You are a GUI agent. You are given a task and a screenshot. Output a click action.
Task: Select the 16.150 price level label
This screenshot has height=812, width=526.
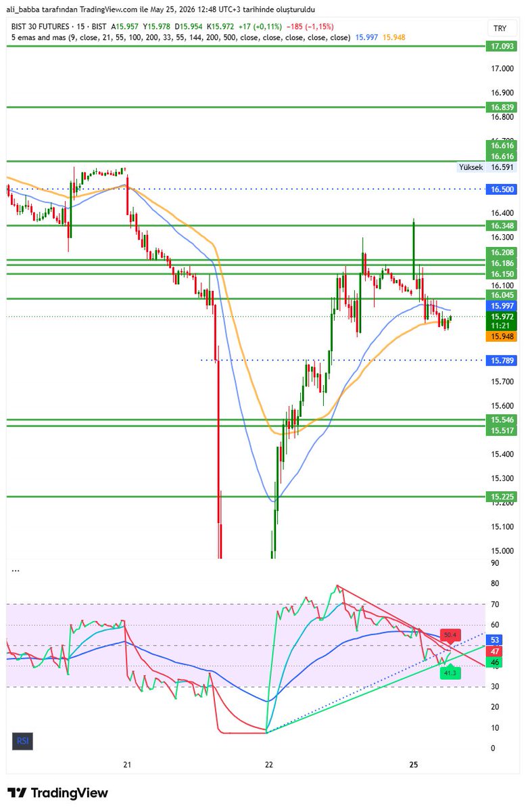click(501, 274)
